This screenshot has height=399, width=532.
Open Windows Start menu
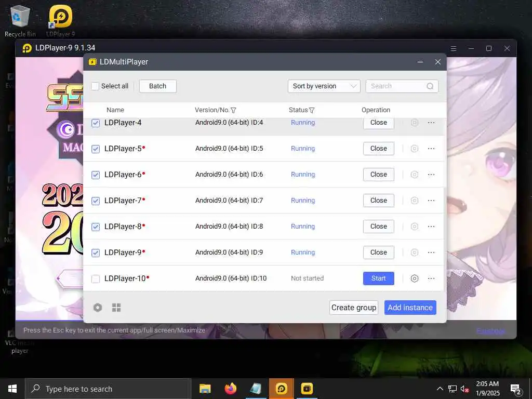(x=12, y=389)
